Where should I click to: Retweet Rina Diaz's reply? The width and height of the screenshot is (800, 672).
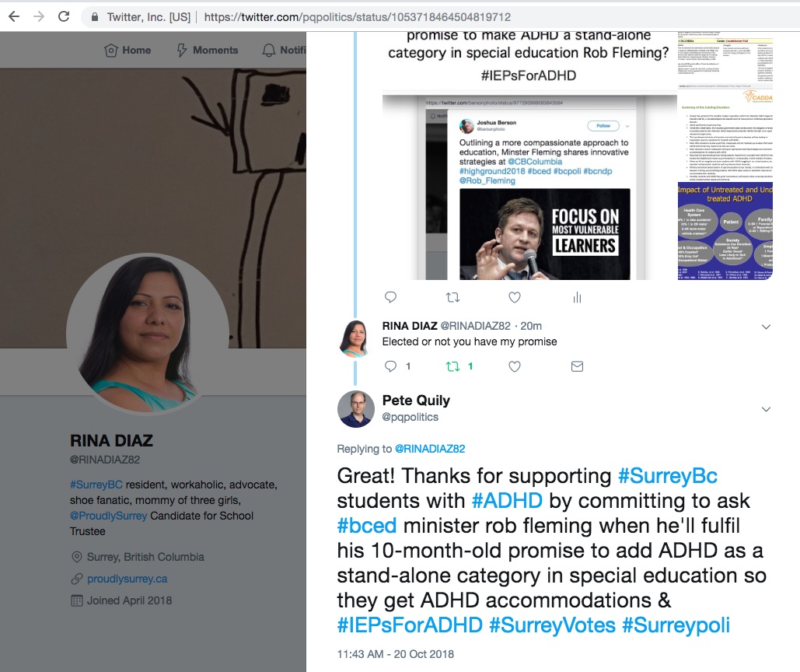pyautogui.click(x=452, y=366)
